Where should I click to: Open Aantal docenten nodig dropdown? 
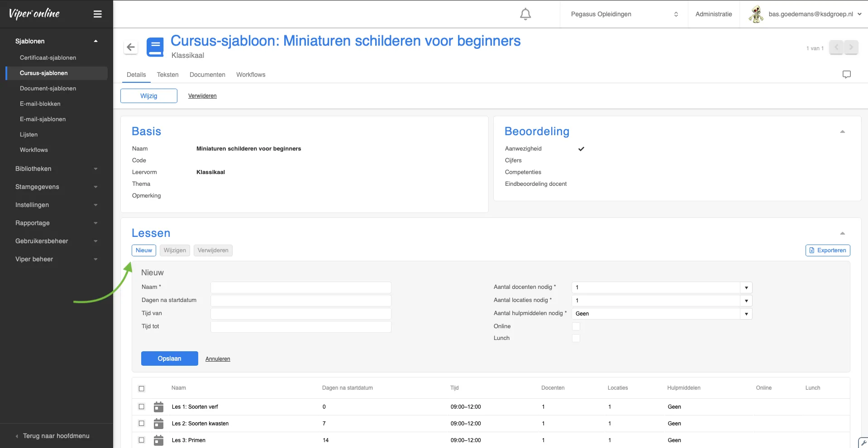[x=662, y=288]
